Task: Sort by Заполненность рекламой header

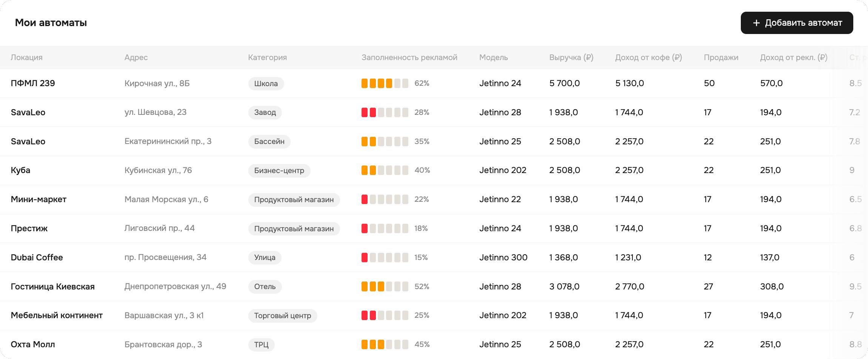Action: pyautogui.click(x=409, y=57)
